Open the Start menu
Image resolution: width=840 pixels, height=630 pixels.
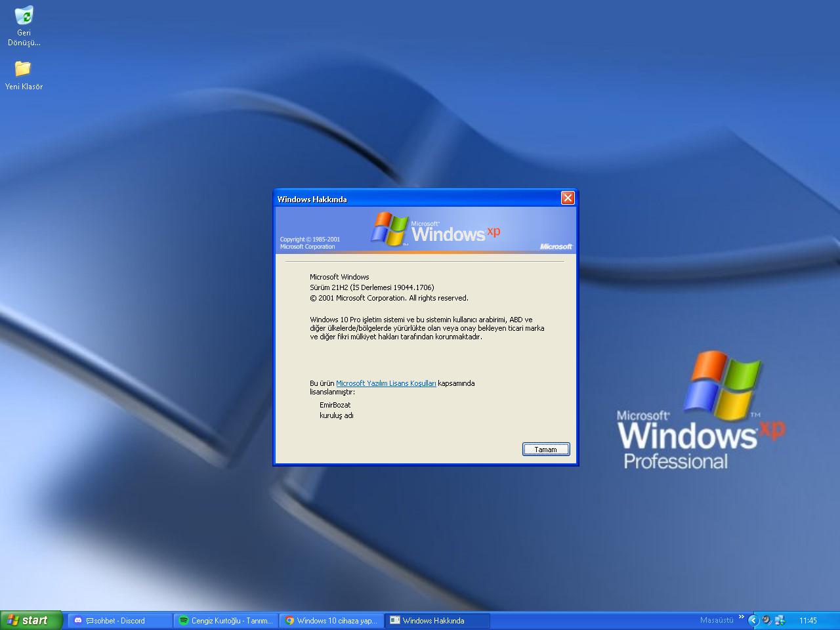31,620
